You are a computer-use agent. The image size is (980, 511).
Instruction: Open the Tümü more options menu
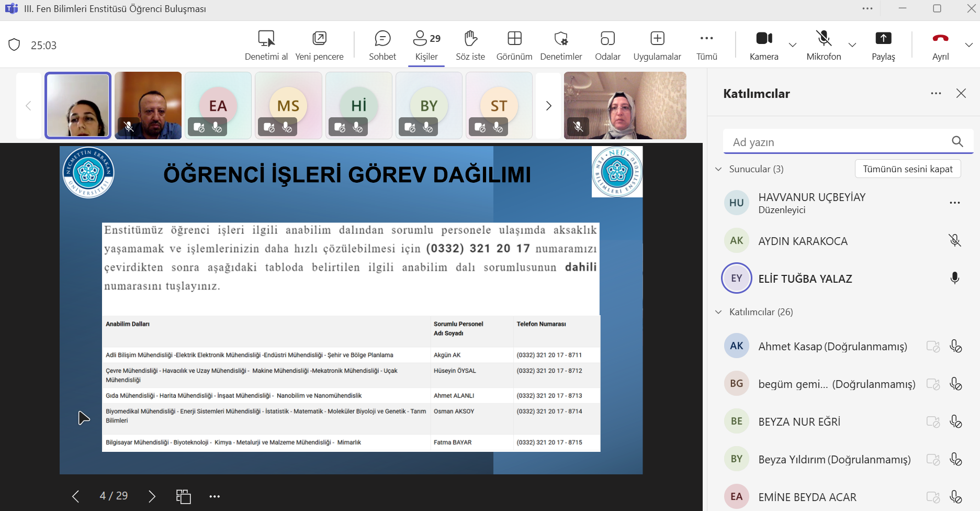[706, 45]
